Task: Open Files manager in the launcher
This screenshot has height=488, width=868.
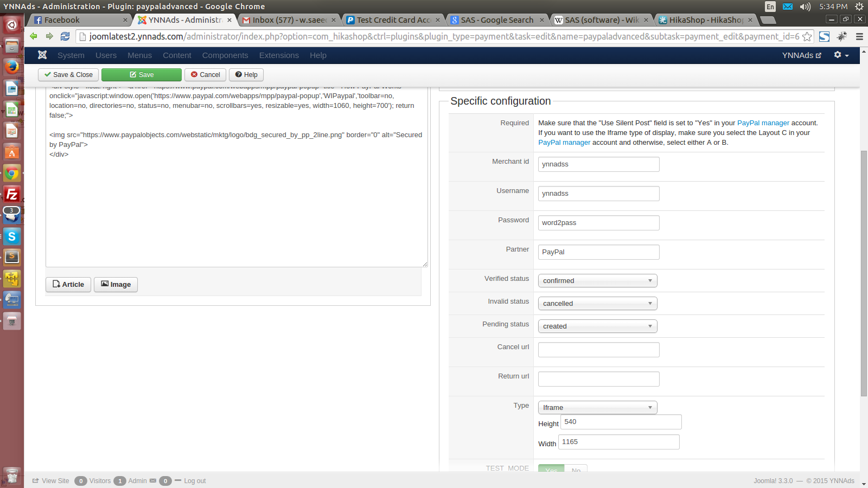Action: point(12,46)
